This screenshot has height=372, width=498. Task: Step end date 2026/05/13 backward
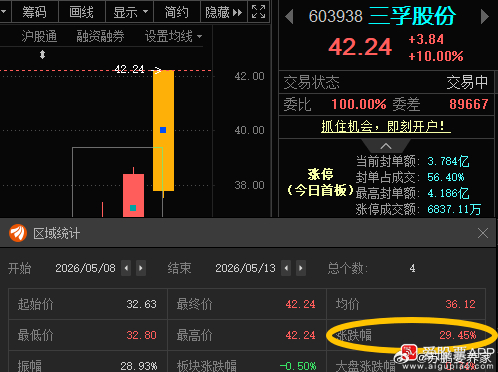pos(286,268)
